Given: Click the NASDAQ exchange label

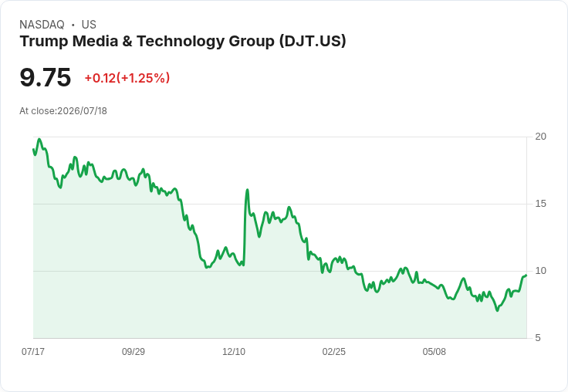Looking at the screenshot, I should pos(42,25).
